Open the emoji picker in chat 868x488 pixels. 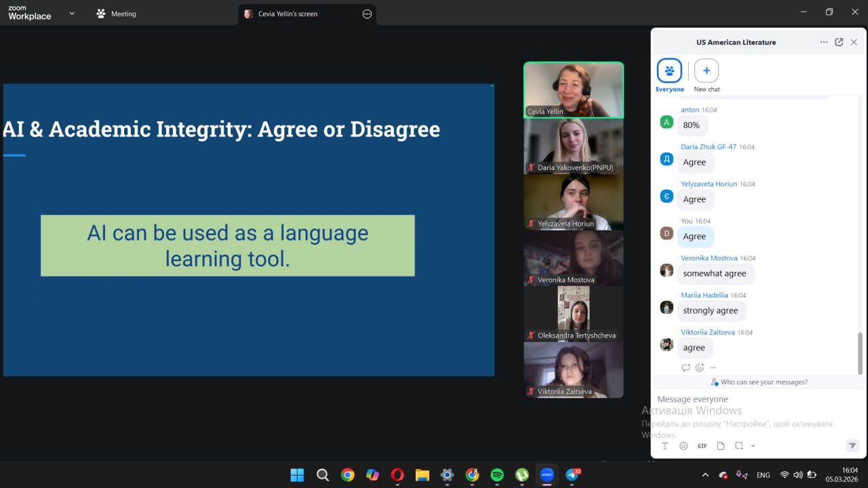[684, 446]
